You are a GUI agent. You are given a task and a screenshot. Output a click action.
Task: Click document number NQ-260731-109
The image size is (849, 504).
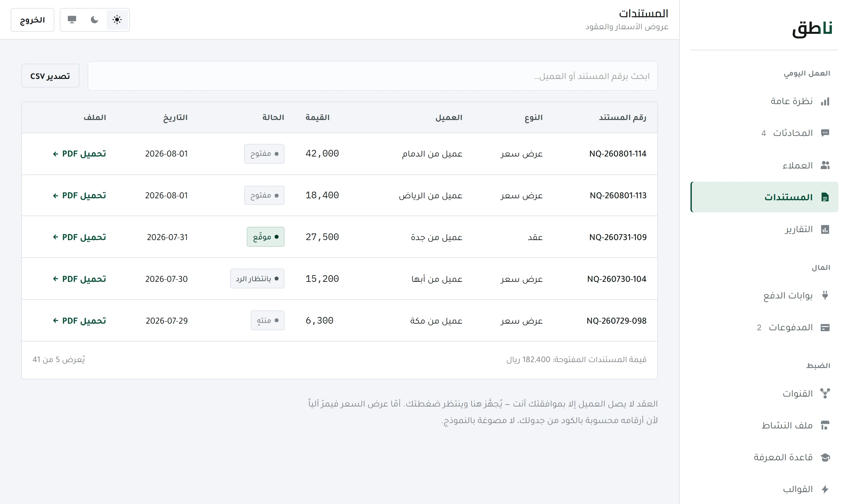click(618, 237)
